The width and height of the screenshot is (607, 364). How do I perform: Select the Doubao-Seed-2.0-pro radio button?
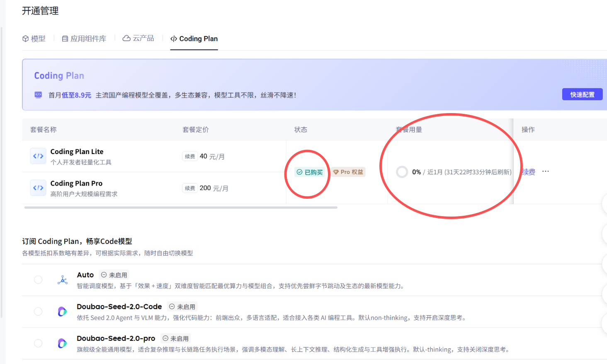pyautogui.click(x=38, y=343)
